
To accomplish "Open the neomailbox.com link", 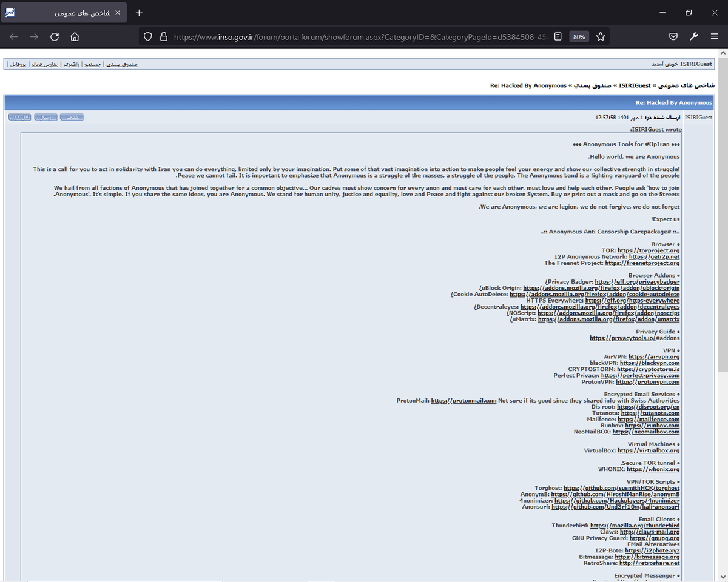I will click(x=646, y=432).
